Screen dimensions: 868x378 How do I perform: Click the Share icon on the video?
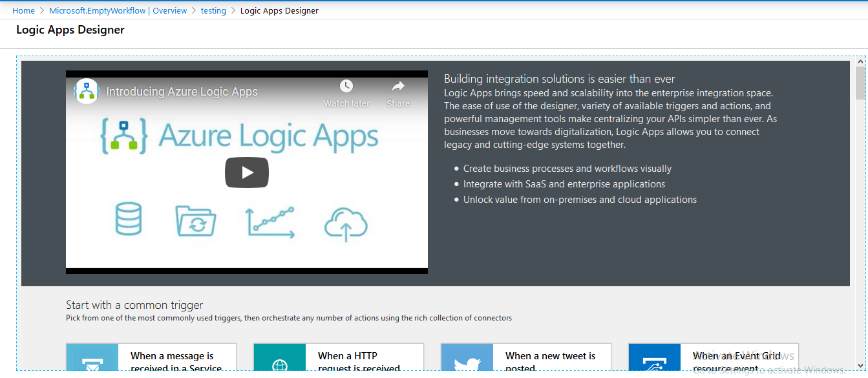(x=397, y=86)
